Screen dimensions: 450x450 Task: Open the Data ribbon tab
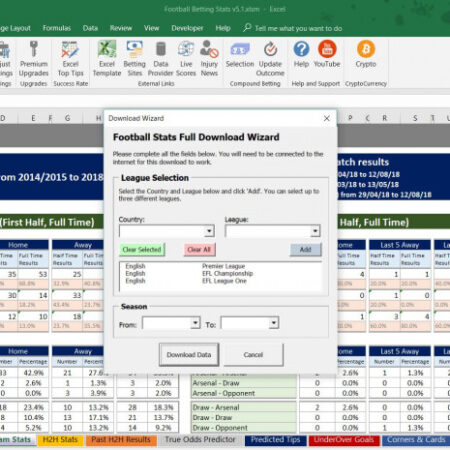point(90,28)
